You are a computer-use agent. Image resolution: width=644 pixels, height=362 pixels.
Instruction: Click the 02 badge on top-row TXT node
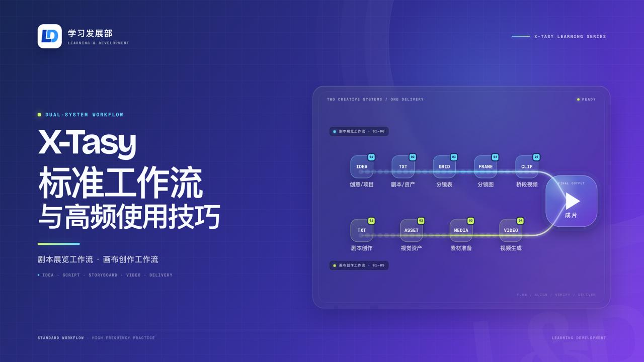tap(413, 157)
